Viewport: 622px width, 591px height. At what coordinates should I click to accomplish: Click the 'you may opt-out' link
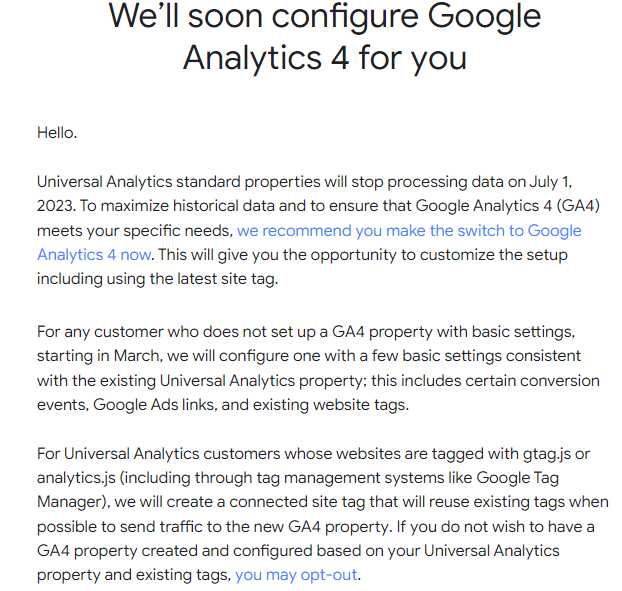295,575
